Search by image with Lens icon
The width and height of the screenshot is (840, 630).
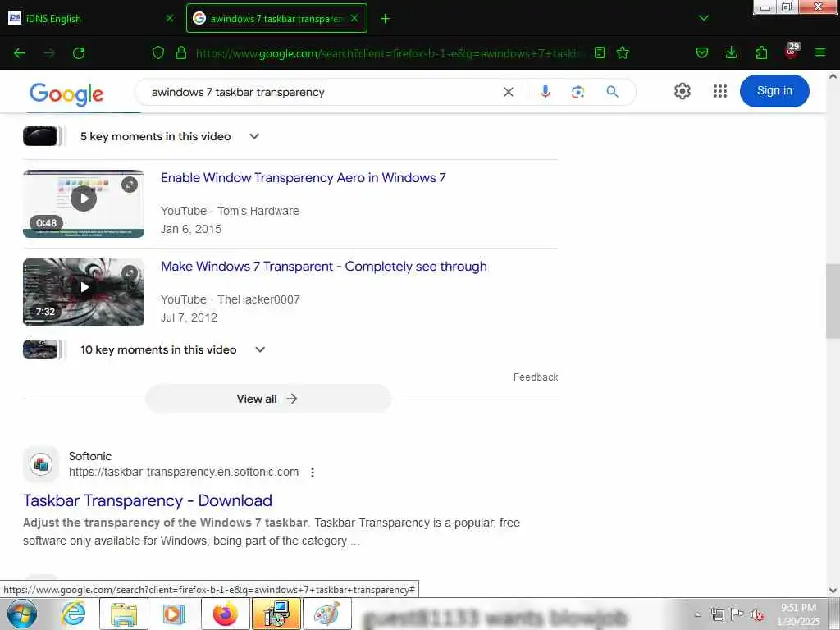click(578, 92)
